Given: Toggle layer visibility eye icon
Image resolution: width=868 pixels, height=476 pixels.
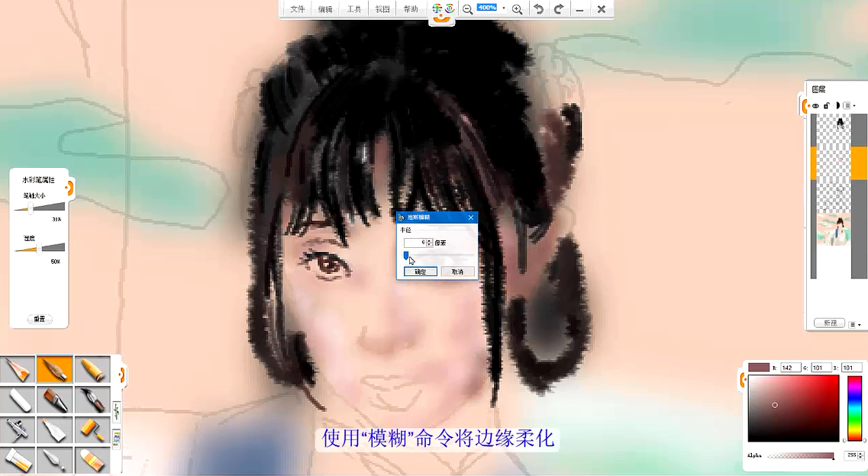Looking at the screenshot, I should [815, 105].
